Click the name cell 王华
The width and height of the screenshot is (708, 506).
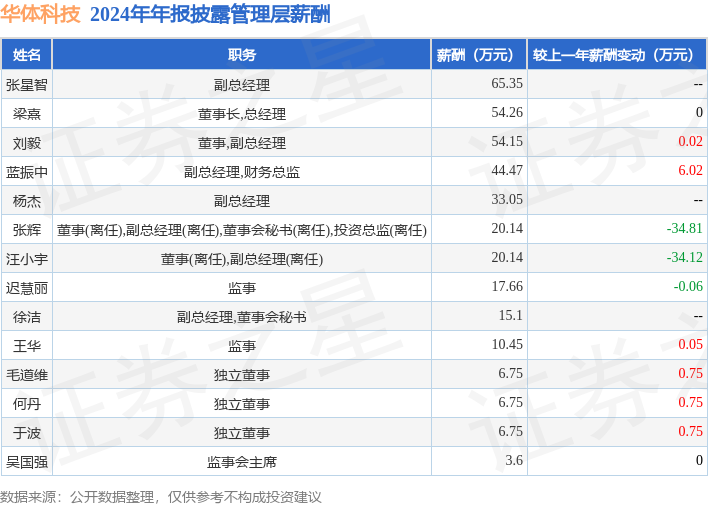pyautogui.click(x=27, y=345)
